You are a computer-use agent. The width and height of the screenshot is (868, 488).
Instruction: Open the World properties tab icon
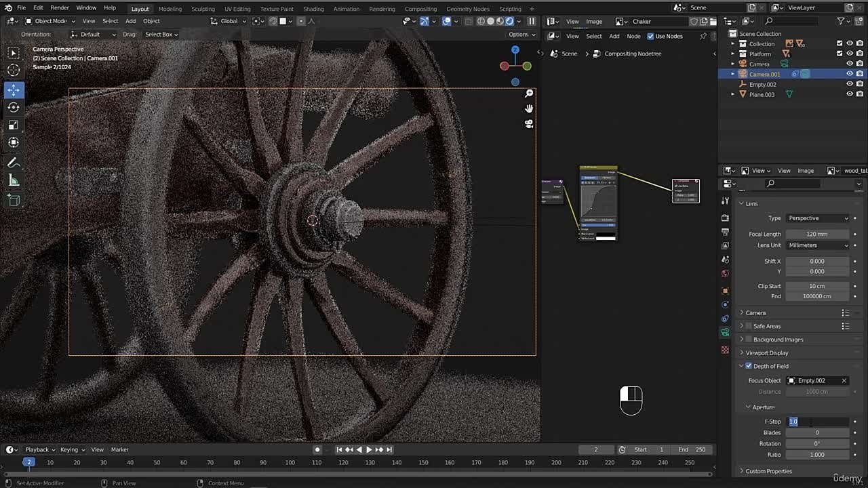725,273
